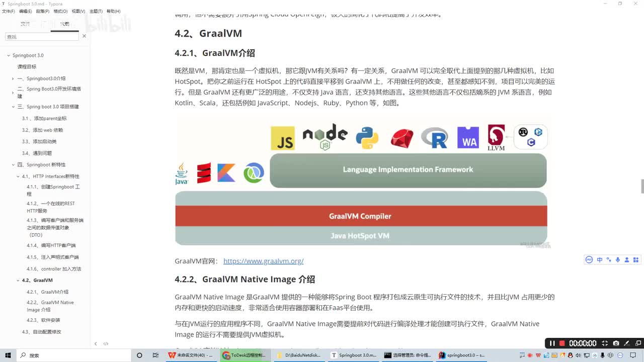Hide the sidebar with the bottom arrow button
The width and height of the screenshot is (644, 362).
click(x=96, y=343)
